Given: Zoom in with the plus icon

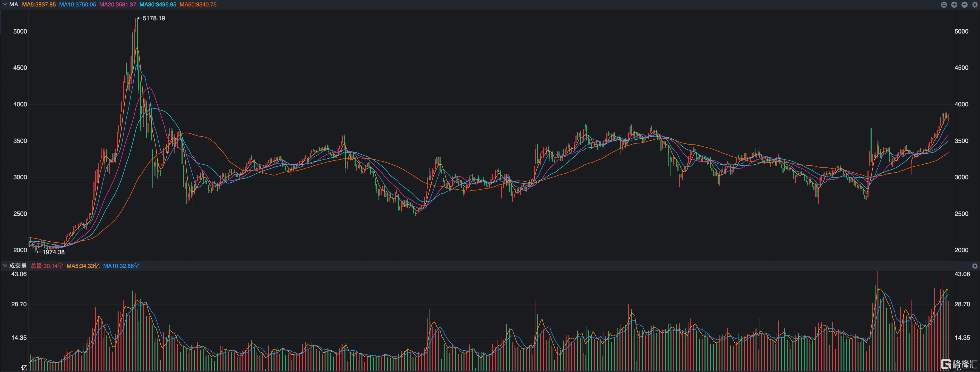Looking at the screenshot, I should tap(954, 5).
